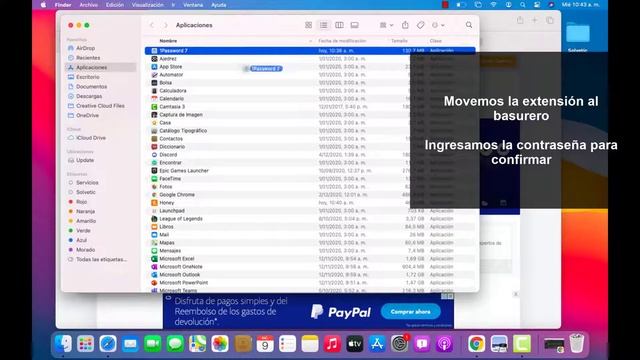Image resolution: width=640 pixels, height=360 pixels.
Task: Select the Google Chrome application row
Action: tap(310, 195)
